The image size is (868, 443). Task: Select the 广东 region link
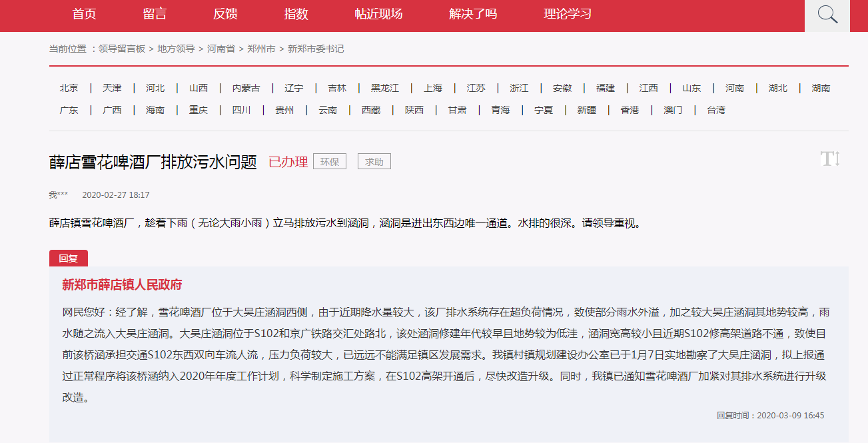[x=69, y=110]
